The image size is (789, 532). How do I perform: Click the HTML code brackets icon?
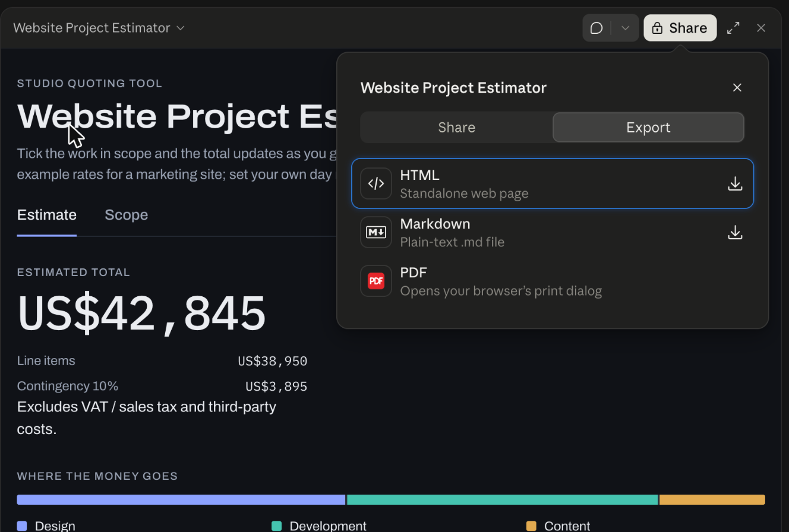tap(376, 183)
